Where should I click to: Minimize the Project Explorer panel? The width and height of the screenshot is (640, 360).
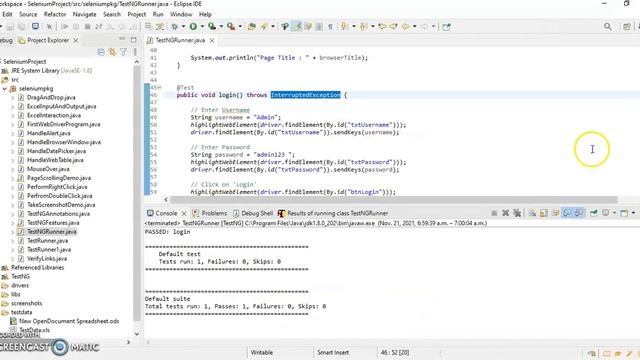[x=122, y=39]
